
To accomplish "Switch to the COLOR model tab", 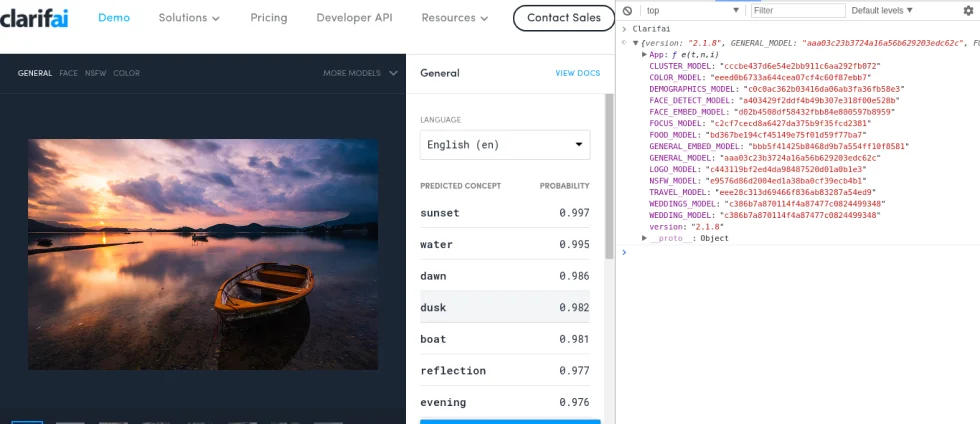I will point(126,73).
